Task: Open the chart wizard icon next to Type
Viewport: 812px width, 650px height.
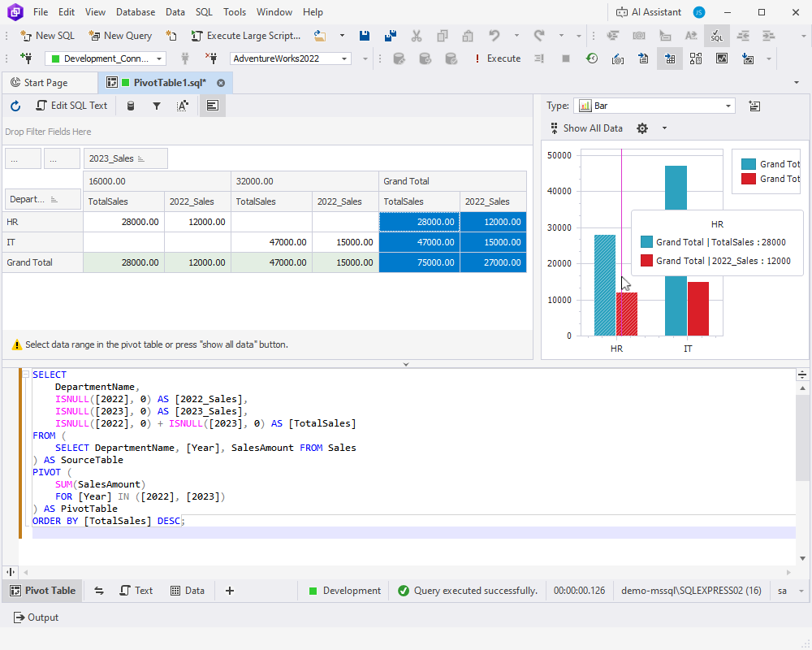Action: coord(755,106)
